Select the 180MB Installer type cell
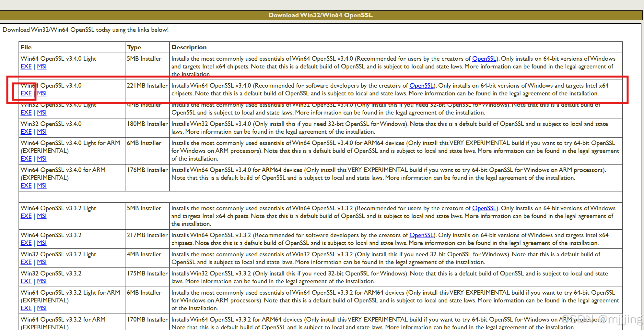The width and height of the screenshot is (644, 330). click(147, 128)
